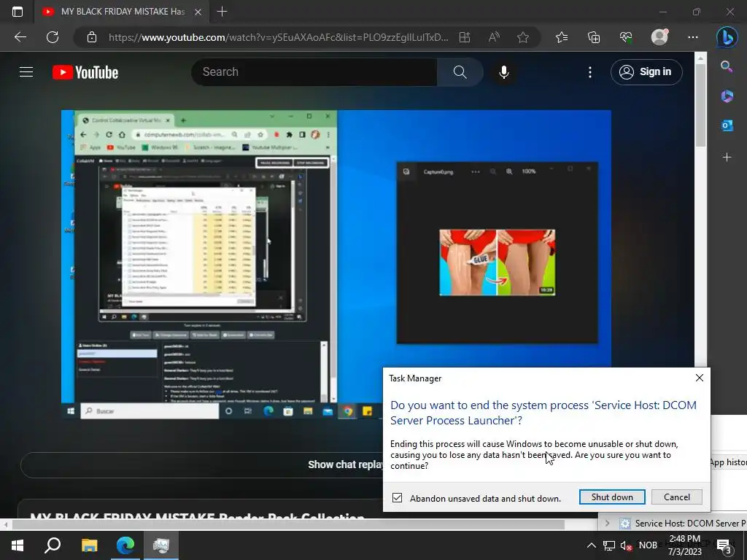Click the Sign in button

click(x=646, y=72)
